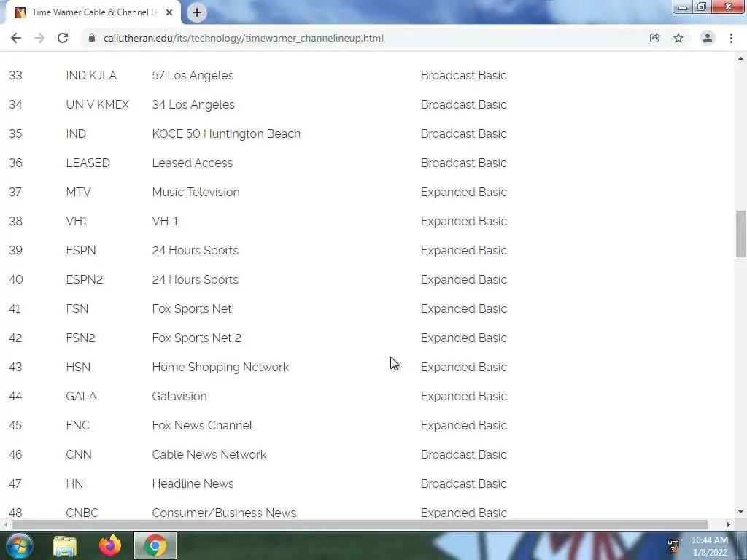747x560 pixels.
Task: Reload the current page
Action: (63, 38)
